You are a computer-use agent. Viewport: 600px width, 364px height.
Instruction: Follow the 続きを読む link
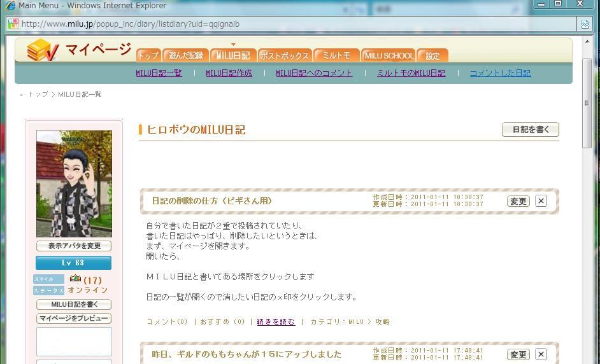[276, 322]
